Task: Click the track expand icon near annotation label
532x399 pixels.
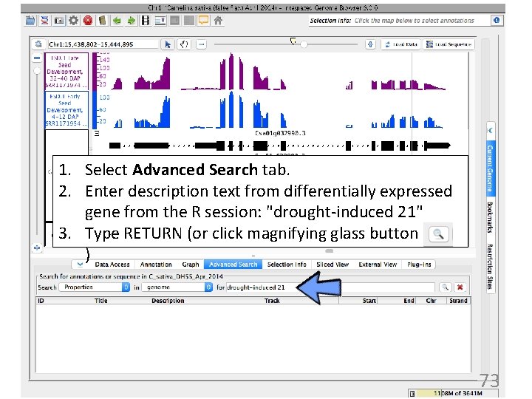Action: click(x=97, y=133)
